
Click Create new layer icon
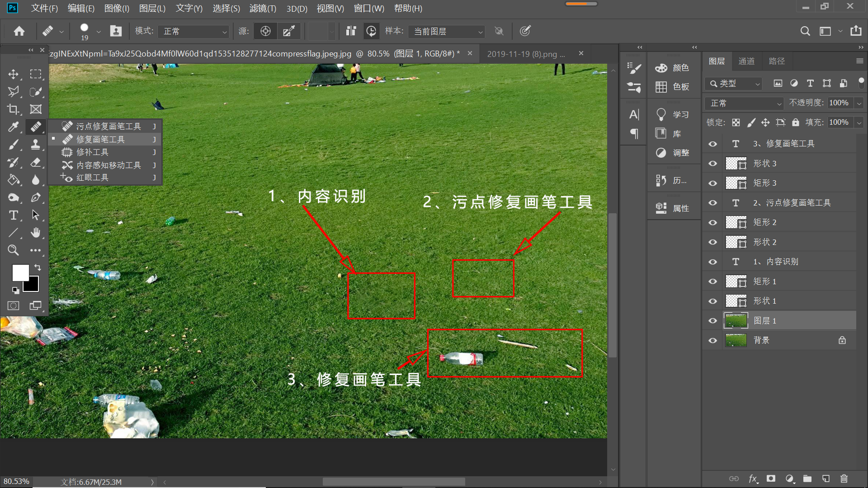[x=826, y=479]
